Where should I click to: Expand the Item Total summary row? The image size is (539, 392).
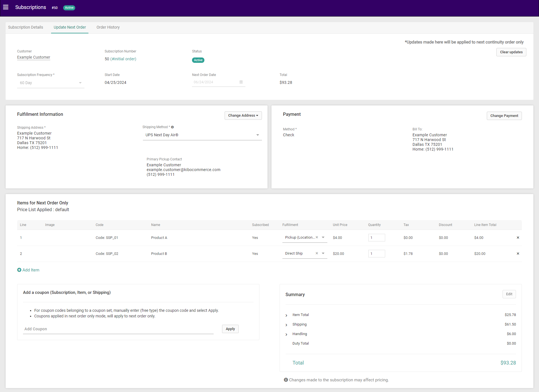(x=286, y=315)
